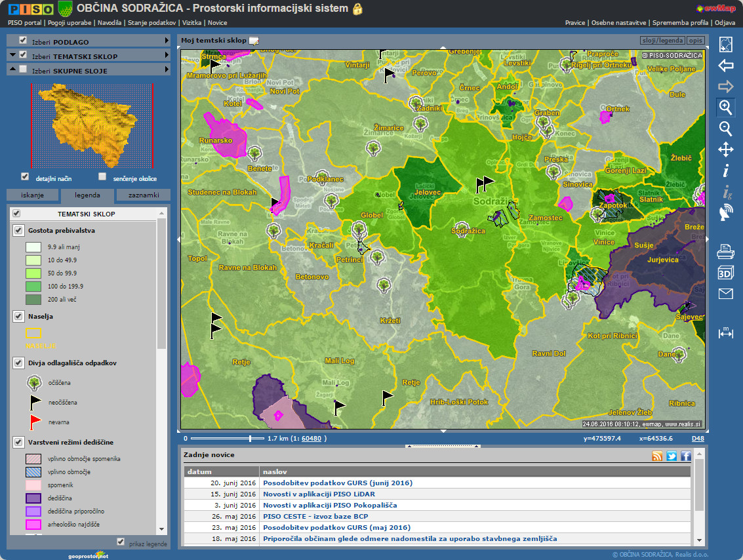This screenshot has width=743, height=560.
Task: Select the distance measure tool
Action: 725,332
